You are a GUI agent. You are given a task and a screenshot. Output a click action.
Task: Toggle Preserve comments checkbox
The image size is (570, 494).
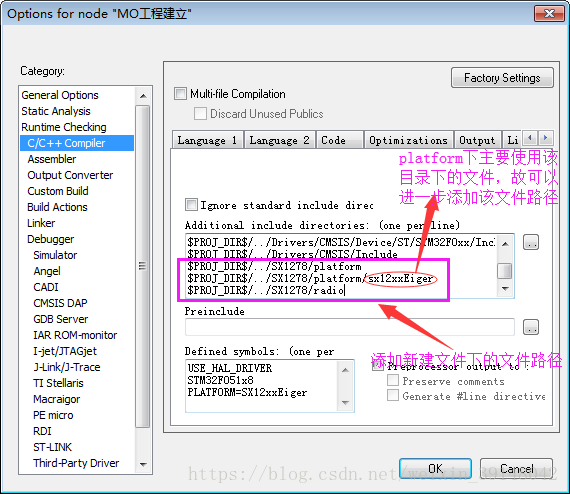click(393, 381)
